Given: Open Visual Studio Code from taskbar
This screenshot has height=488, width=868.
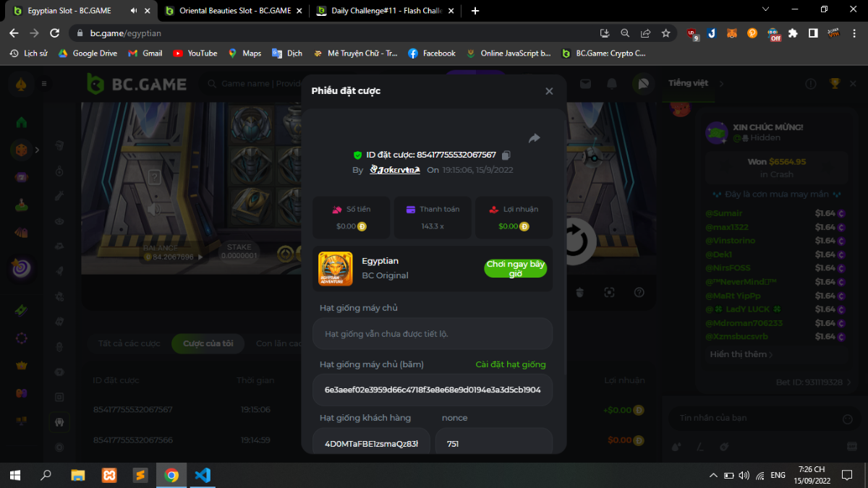Looking at the screenshot, I should (203, 475).
